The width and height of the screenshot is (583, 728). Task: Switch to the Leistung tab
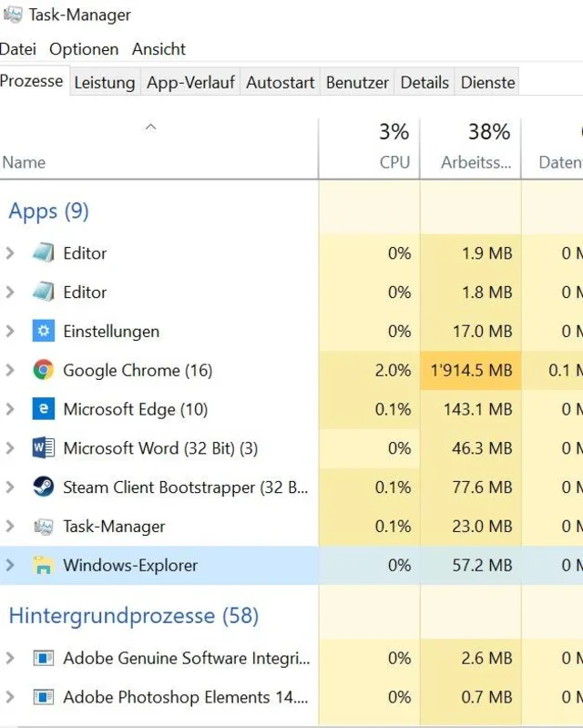(x=104, y=82)
